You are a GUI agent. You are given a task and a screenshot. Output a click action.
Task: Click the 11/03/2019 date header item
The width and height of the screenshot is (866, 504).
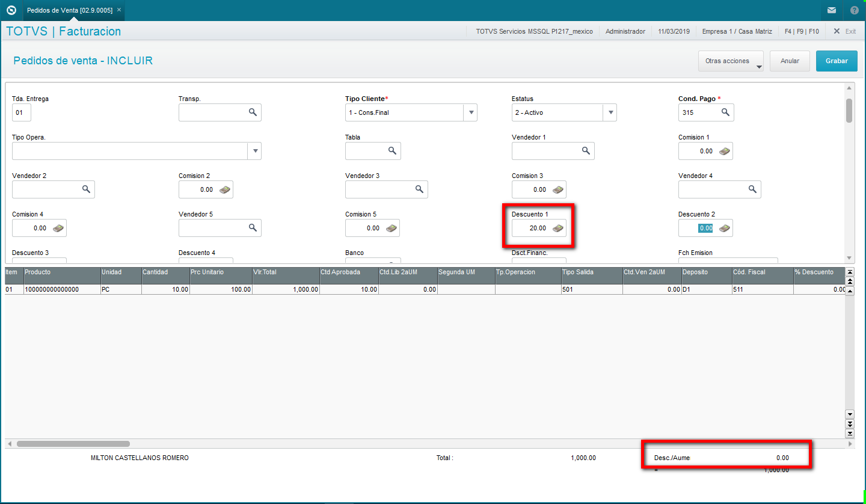pyautogui.click(x=674, y=31)
